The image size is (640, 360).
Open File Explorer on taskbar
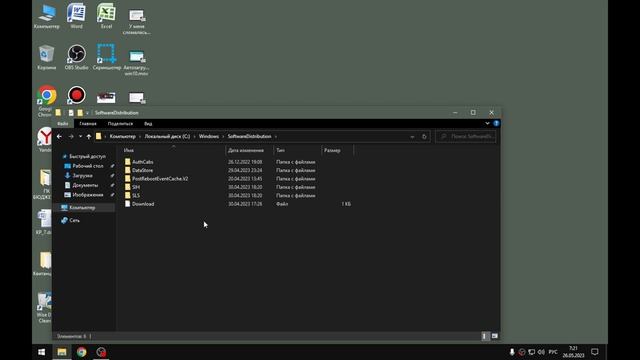[62, 352]
